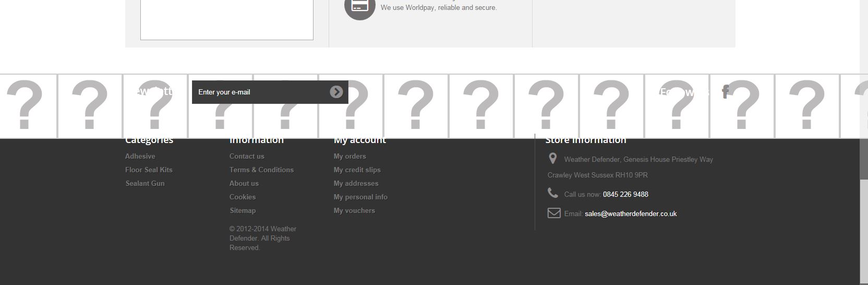
Task: Open the Sealant Gun category
Action: 145,183
